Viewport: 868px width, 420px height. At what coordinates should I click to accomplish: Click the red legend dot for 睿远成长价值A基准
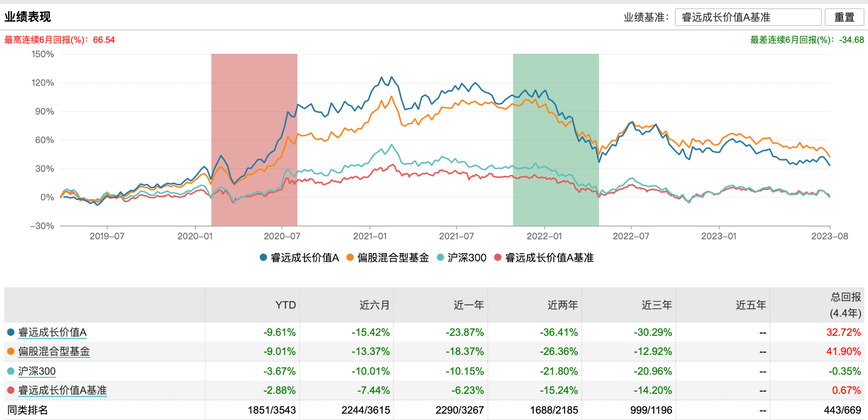498,257
